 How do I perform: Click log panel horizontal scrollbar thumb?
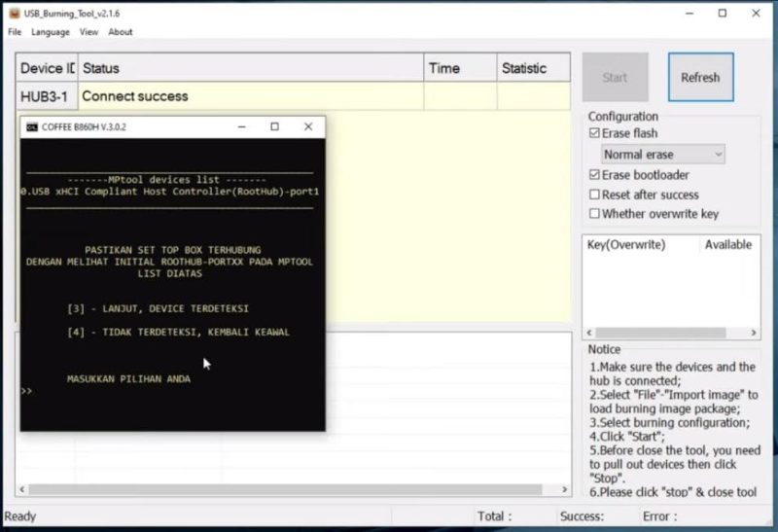tap(285, 489)
